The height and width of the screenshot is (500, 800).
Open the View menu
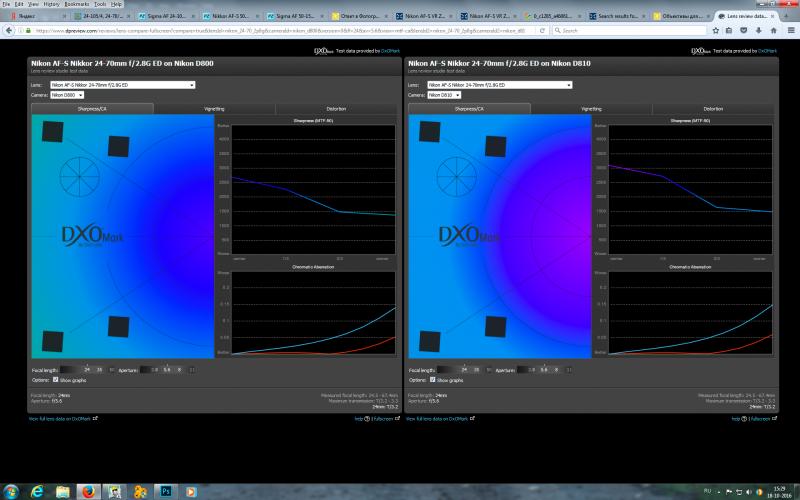click(33, 4)
